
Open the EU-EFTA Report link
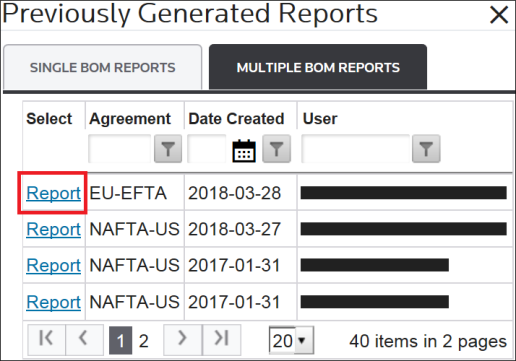pyautogui.click(x=53, y=193)
